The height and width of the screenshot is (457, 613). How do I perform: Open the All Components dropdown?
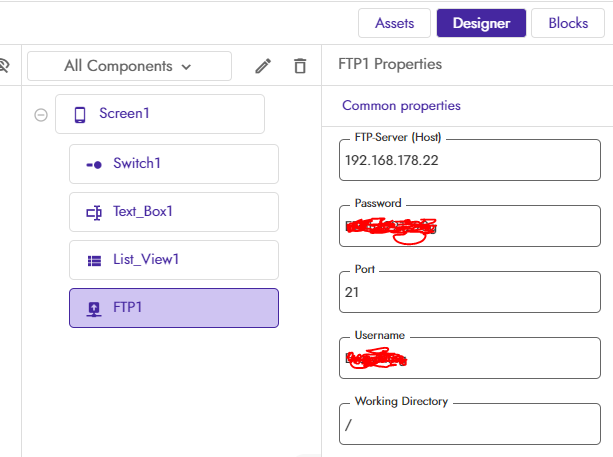[129, 66]
